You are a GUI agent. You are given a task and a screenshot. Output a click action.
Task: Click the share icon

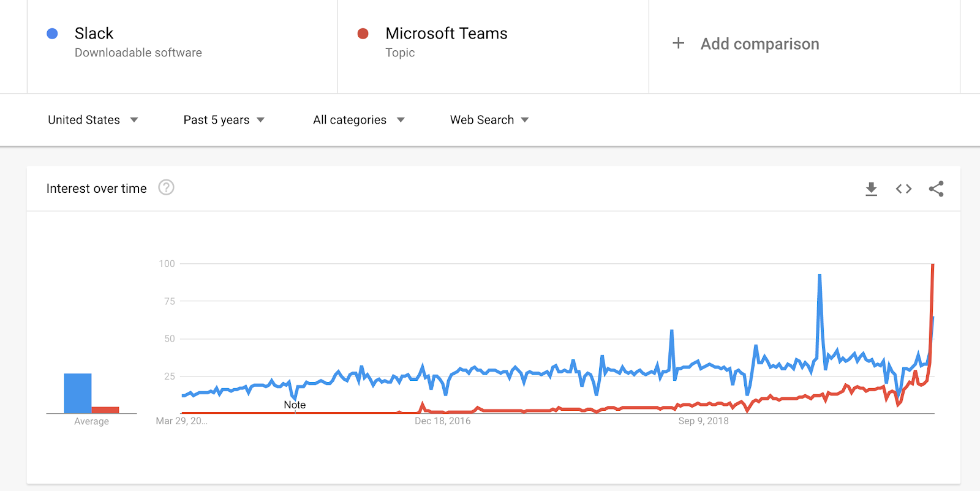point(936,189)
